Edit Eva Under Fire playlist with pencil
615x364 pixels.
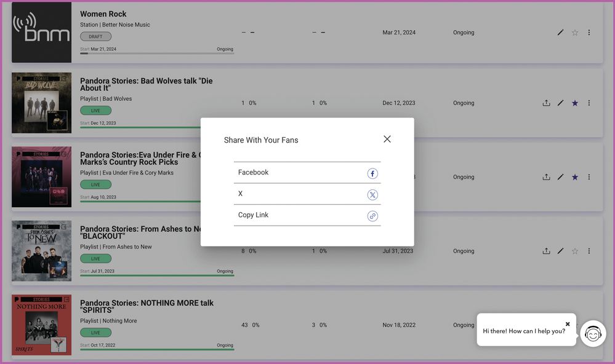point(560,177)
